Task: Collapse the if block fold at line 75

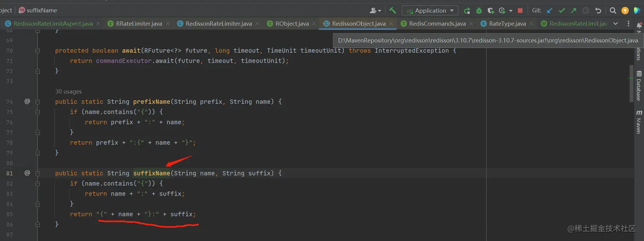Action: (37, 112)
